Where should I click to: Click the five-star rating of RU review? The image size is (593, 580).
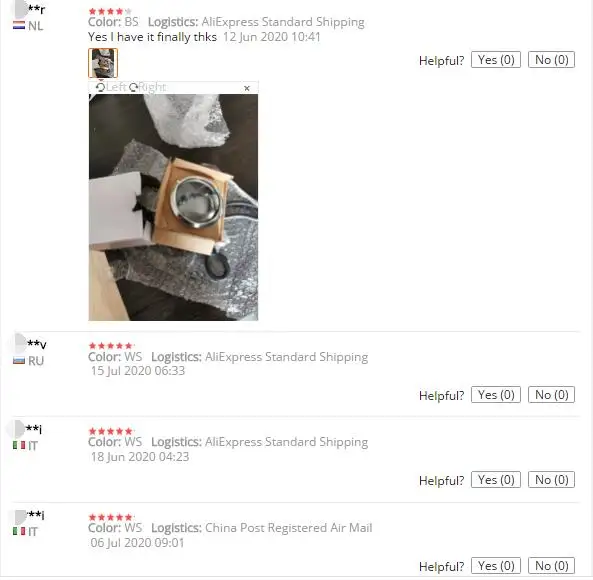pyautogui.click(x=110, y=346)
